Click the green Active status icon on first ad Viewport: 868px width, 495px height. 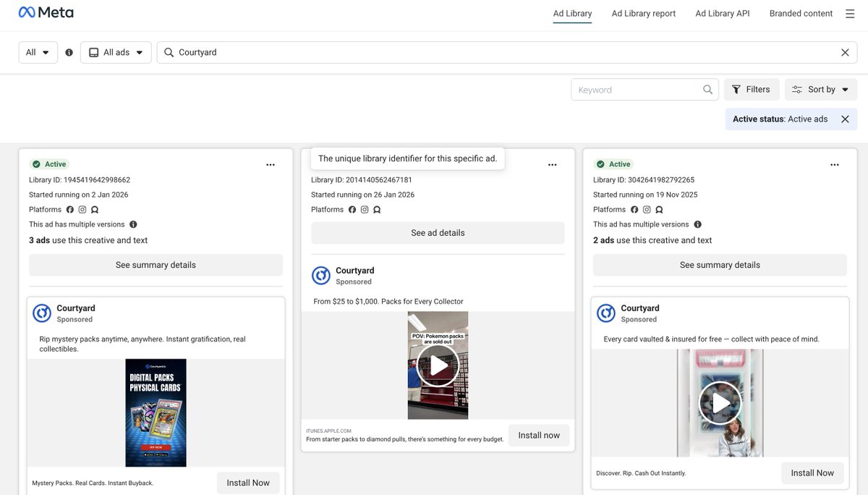[35, 164]
